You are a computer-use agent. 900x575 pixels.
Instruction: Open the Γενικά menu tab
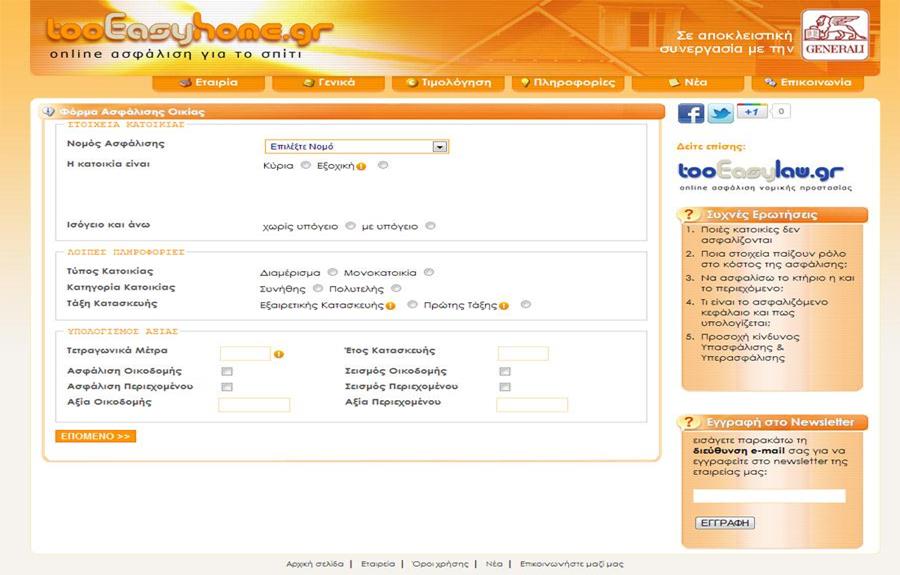[x=328, y=83]
